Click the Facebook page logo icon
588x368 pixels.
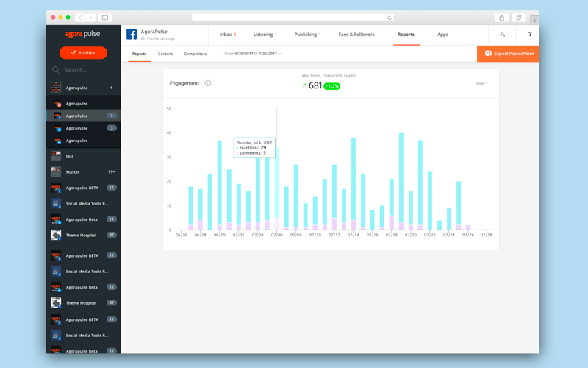tap(132, 35)
